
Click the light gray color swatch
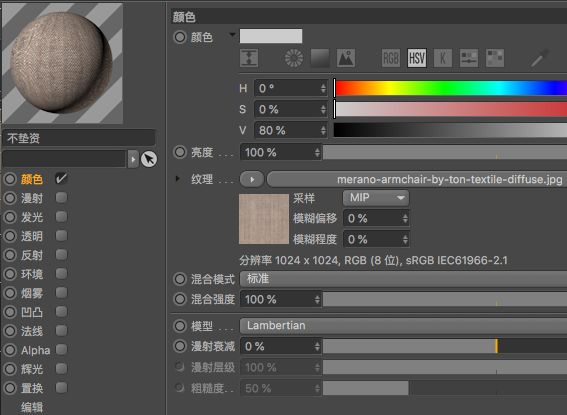coord(271,36)
